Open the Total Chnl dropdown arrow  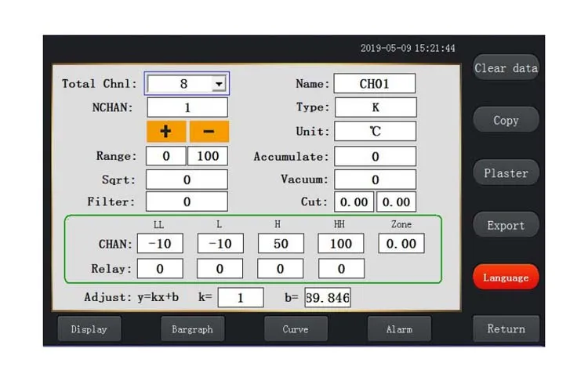point(219,84)
